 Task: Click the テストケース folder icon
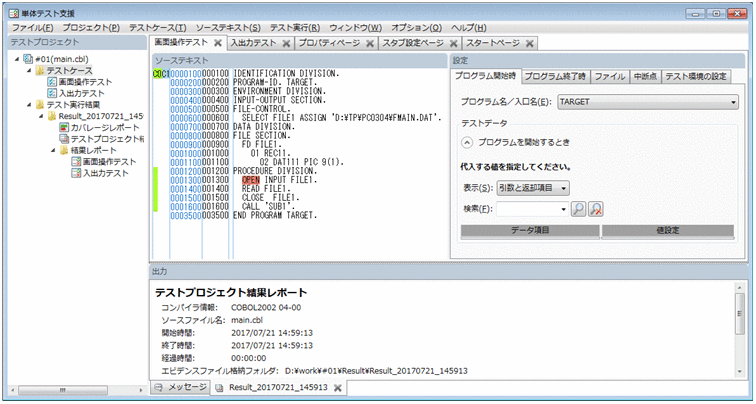pos(40,71)
